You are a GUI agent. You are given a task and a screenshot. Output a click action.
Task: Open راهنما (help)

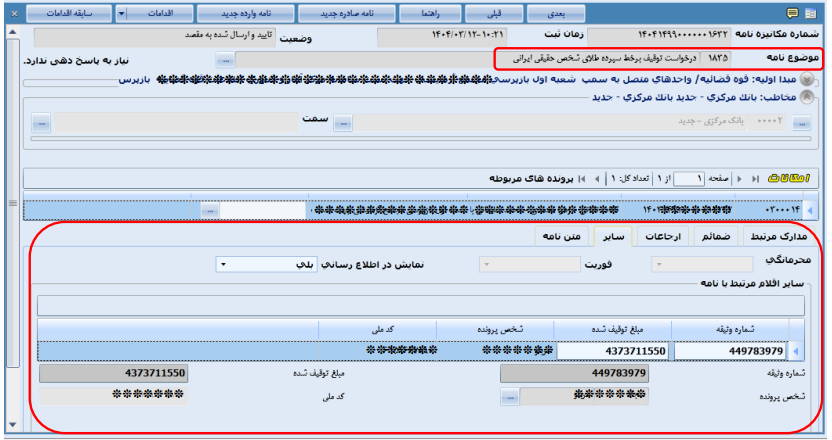coord(430,13)
